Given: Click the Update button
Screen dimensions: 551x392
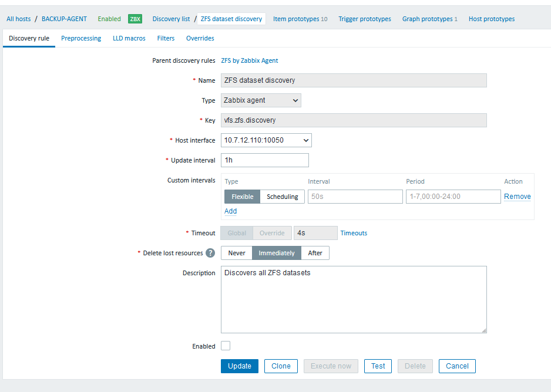Looking at the screenshot, I should click(x=240, y=366).
